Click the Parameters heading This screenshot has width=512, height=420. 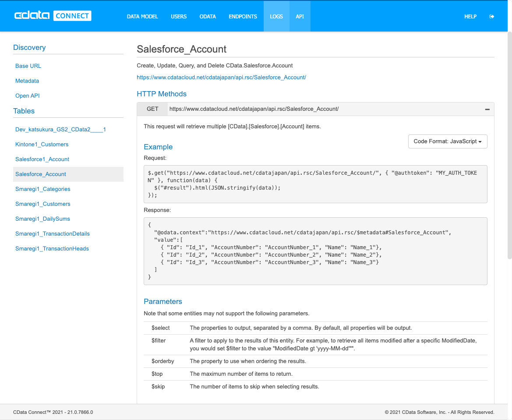pyautogui.click(x=163, y=301)
